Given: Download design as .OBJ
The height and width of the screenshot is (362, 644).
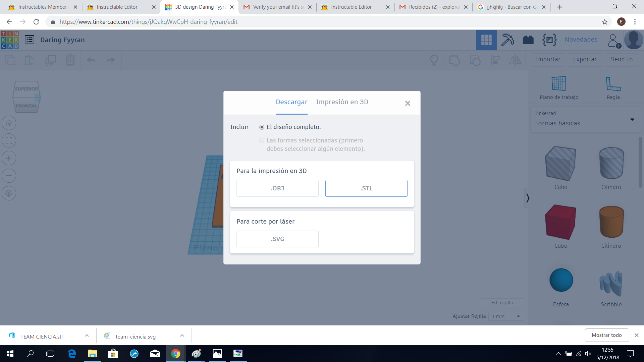Looking at the screenshot, I should 277,188.
